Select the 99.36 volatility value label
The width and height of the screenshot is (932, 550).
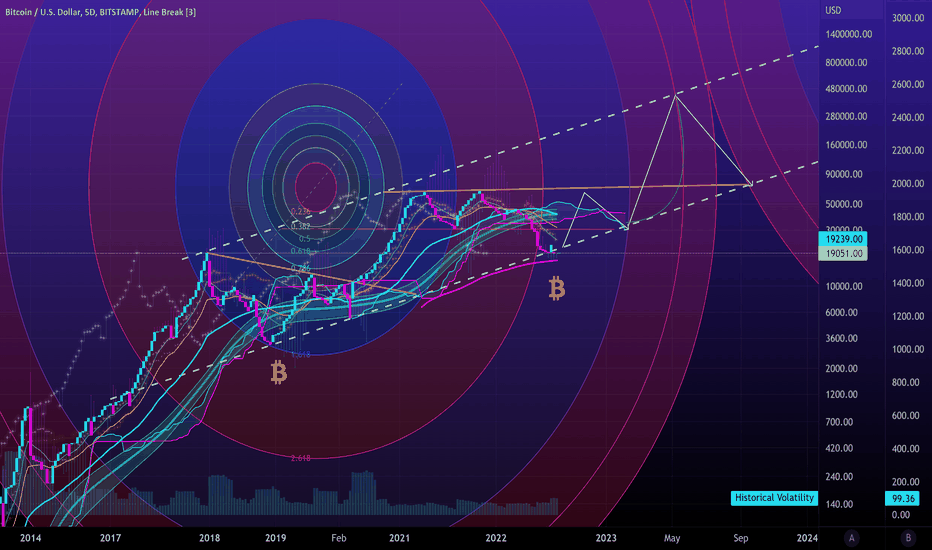point(902,498)
